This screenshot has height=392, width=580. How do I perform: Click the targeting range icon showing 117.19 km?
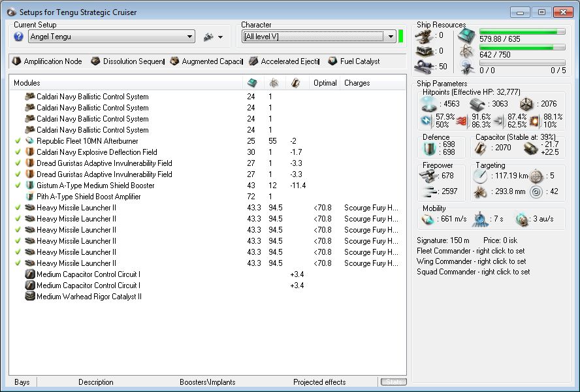pos(480,176)
